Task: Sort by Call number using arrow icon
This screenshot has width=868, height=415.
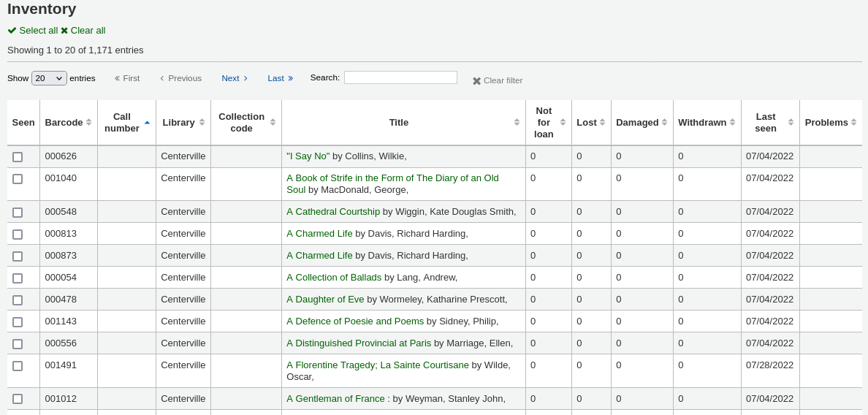Action: [147, 123]
